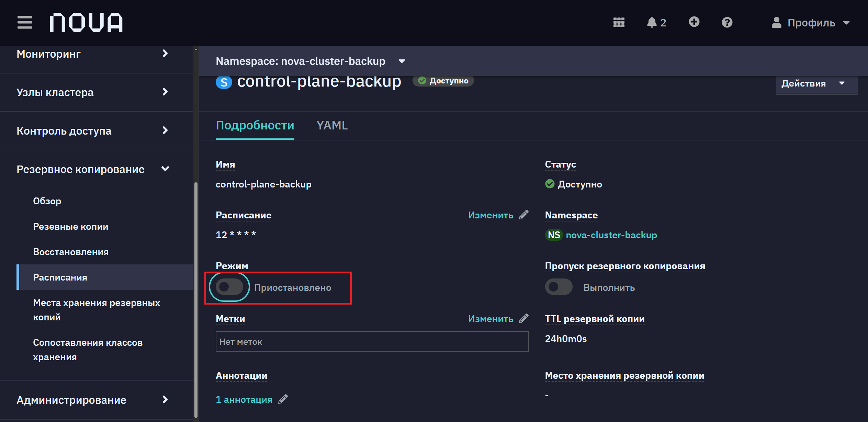Click the plus add-resource icon
Screen dimensions: 868x422
point(694,22)
